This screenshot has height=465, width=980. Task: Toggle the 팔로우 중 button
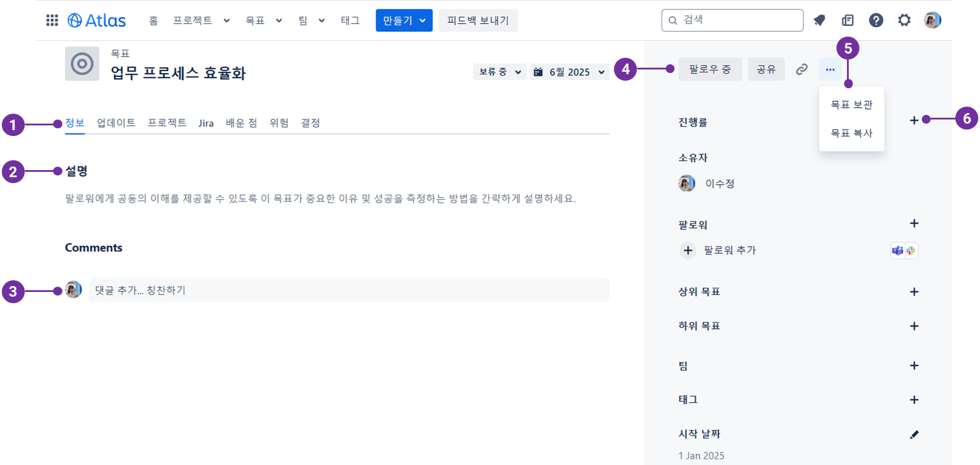coord(710,69)
